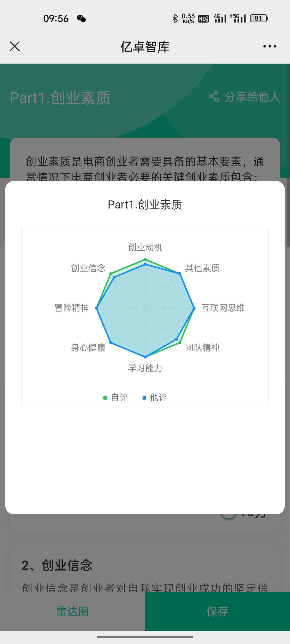The width and height of the screenshot is (290, 644).
Task: Open the three-dot more options menu
Action: [270, 46]
